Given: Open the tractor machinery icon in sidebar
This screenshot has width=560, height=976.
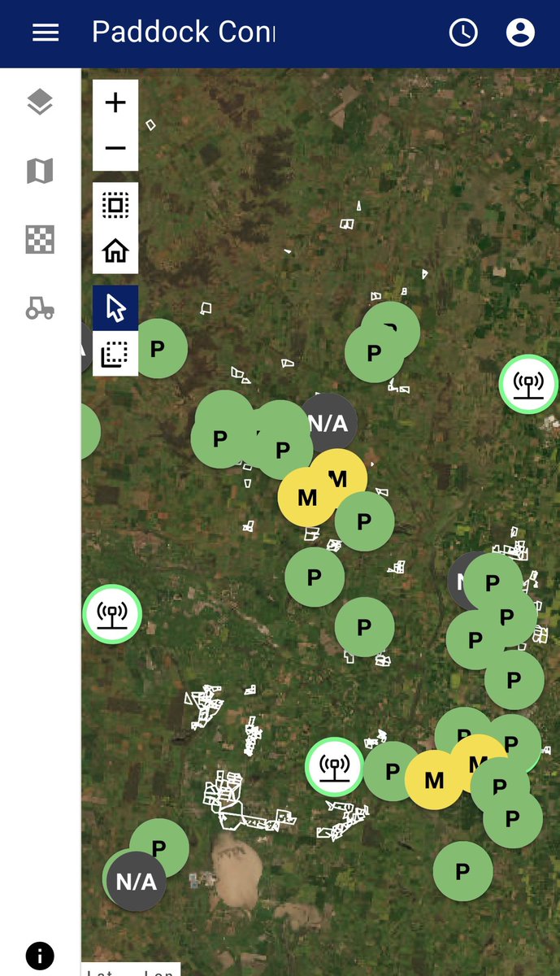Looking at the screenshot, I should pyautogui.click(x=40, y=308).
